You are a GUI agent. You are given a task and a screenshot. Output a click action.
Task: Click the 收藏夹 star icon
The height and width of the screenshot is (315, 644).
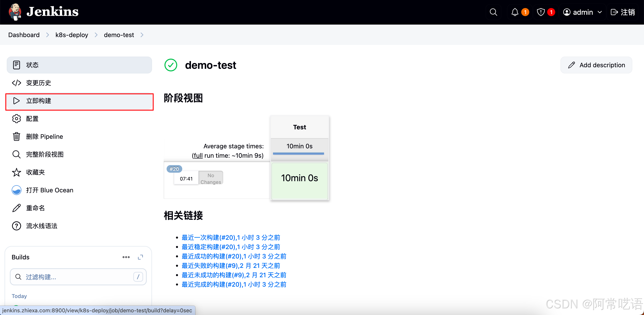[x=17, y=172]
